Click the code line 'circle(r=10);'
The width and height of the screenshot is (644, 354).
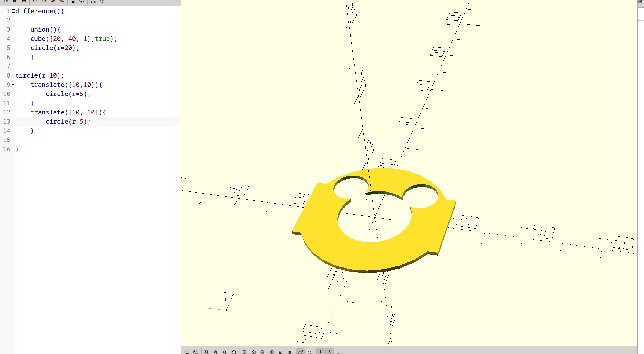(40, 75)
